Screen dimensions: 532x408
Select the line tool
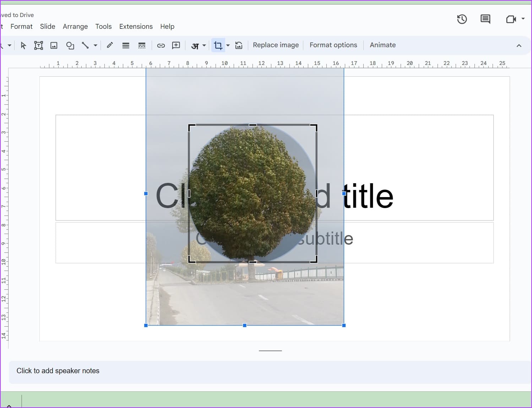pos(85,45)
